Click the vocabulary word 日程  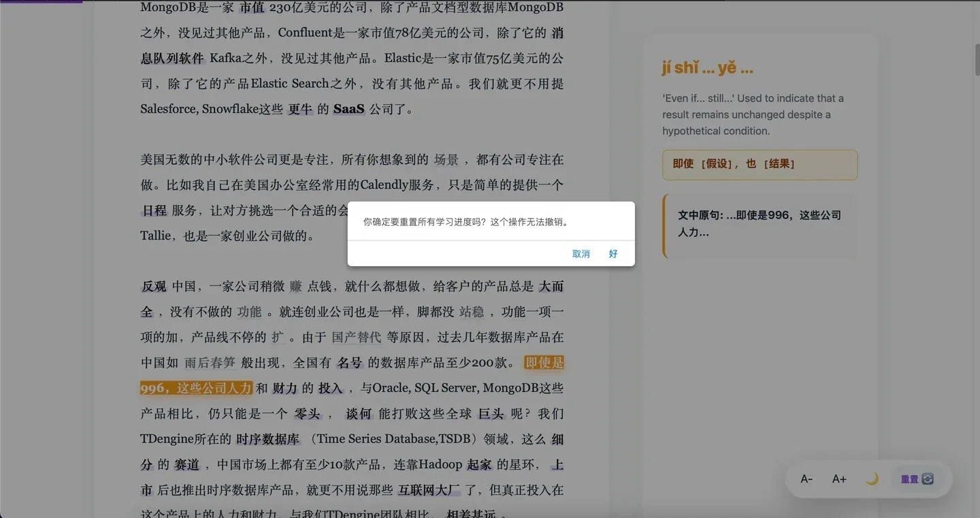(154, 210)
